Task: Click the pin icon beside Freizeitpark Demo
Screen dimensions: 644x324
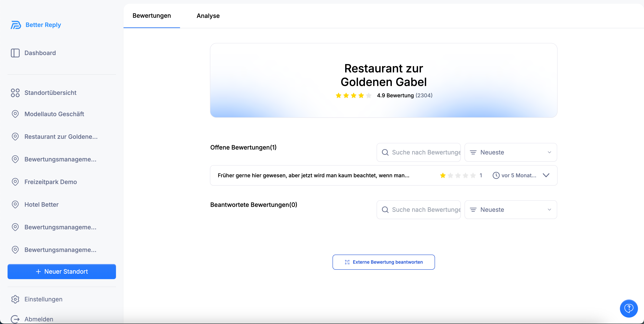Action: [x=15, y=182]
